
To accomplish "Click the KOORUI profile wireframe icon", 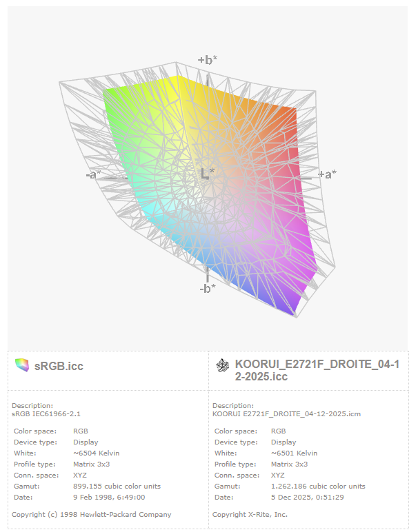I will 223,365.
